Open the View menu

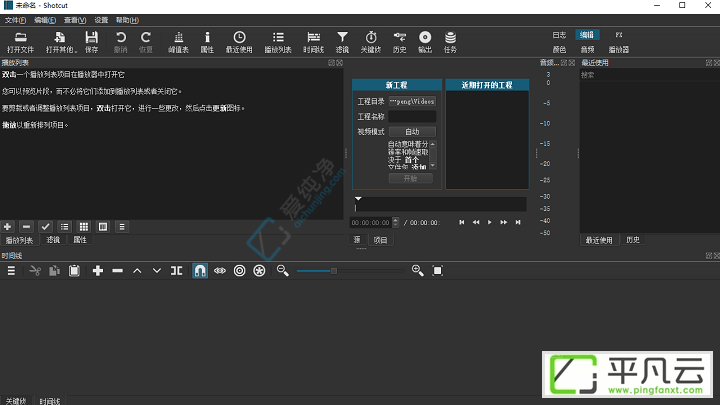[x=74, y=20]
